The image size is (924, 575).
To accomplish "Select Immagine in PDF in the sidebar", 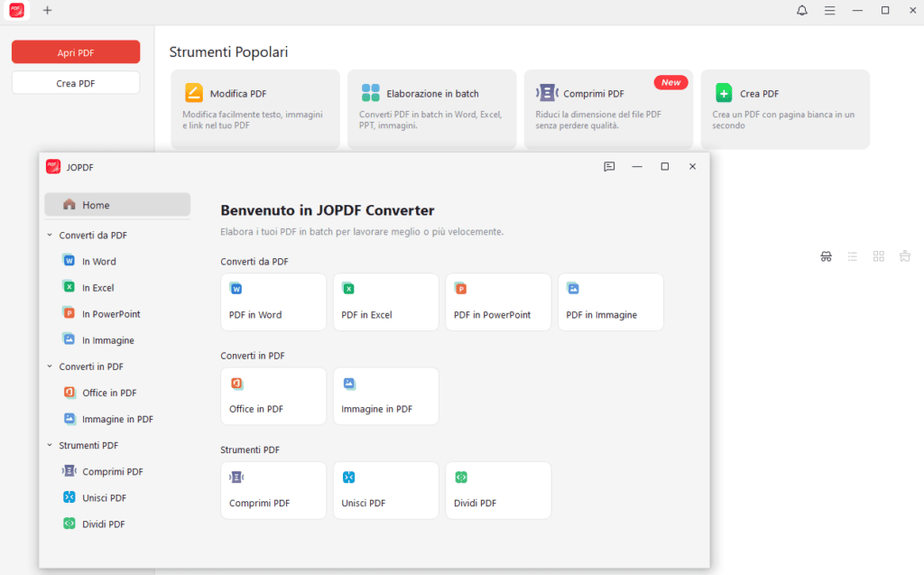I will click(x=117, y=419).
